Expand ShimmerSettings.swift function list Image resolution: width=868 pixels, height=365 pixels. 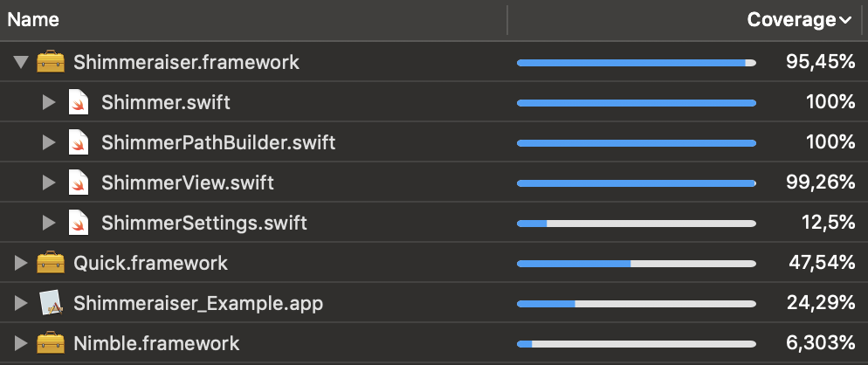point(49,224)
